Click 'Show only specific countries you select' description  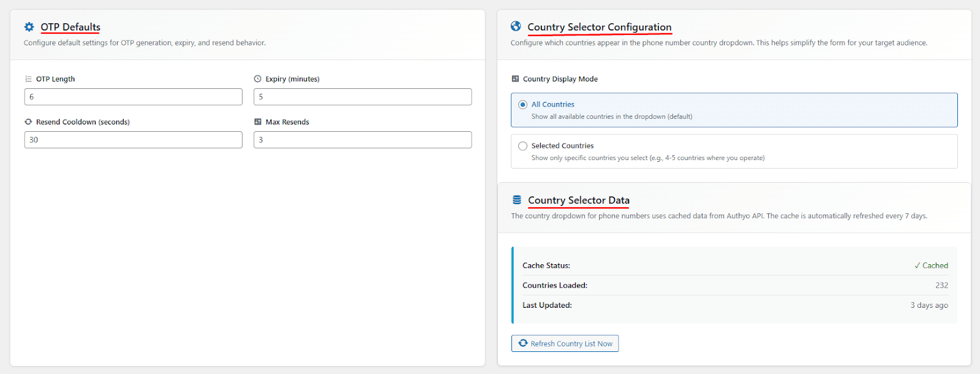(x=648, y=158)
